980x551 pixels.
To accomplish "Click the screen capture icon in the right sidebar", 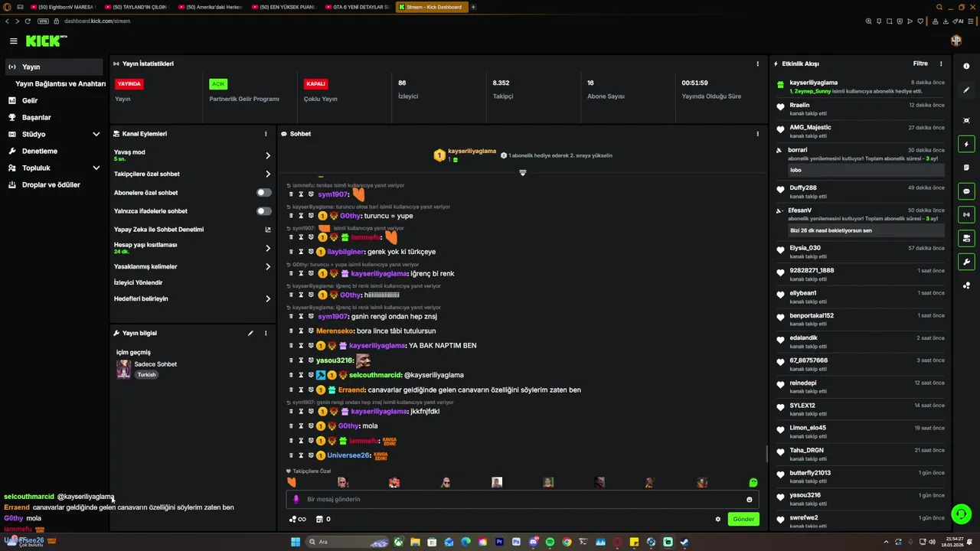I will [966, 120].
